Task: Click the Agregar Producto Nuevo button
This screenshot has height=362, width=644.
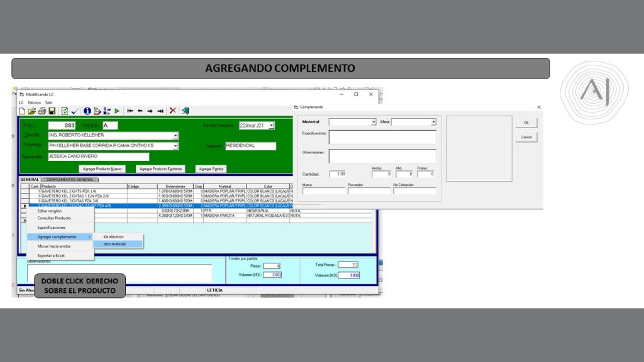Action: tap(103, 169)
